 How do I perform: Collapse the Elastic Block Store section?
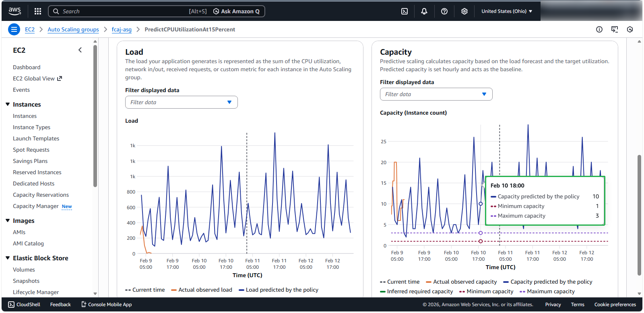8,258
